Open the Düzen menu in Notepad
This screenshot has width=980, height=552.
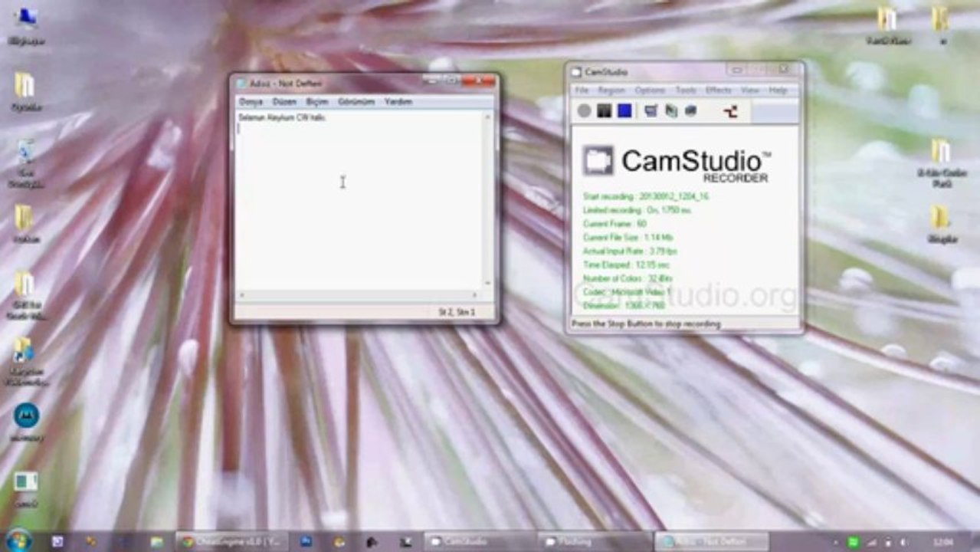click(284, 101)
